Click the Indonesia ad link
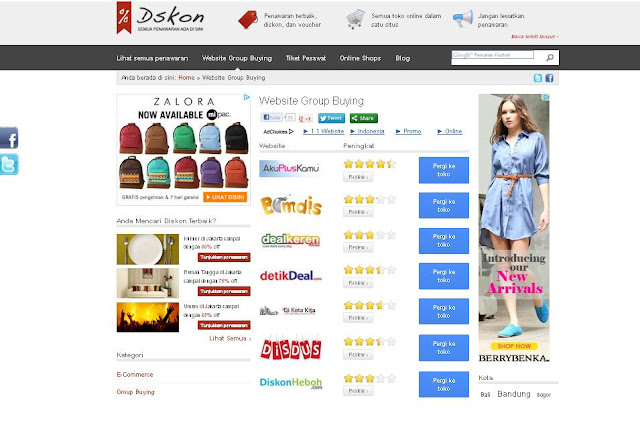640x429 pixels. click(367, 131)
